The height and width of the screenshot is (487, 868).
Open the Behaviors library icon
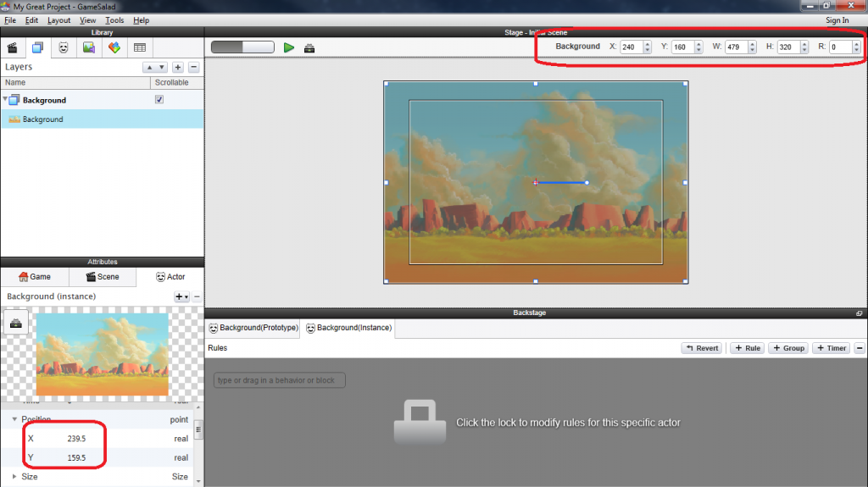114,47
